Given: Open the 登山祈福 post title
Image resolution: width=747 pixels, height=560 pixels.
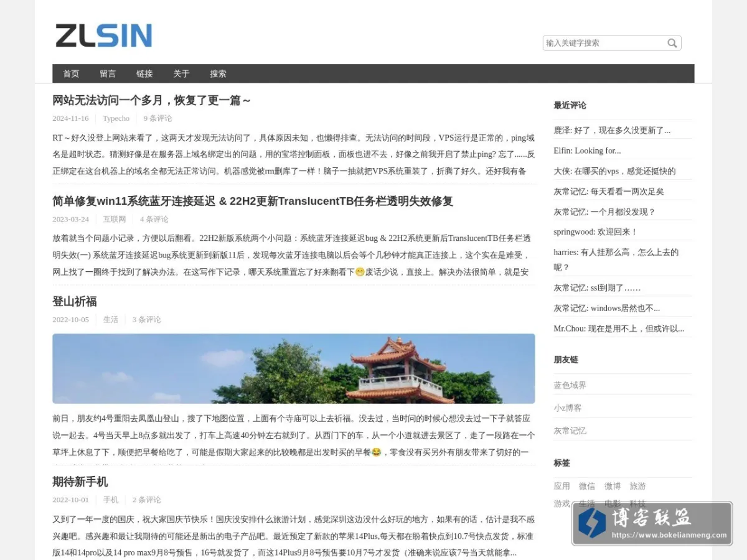Looking at the screenshot, I should 75,302.
